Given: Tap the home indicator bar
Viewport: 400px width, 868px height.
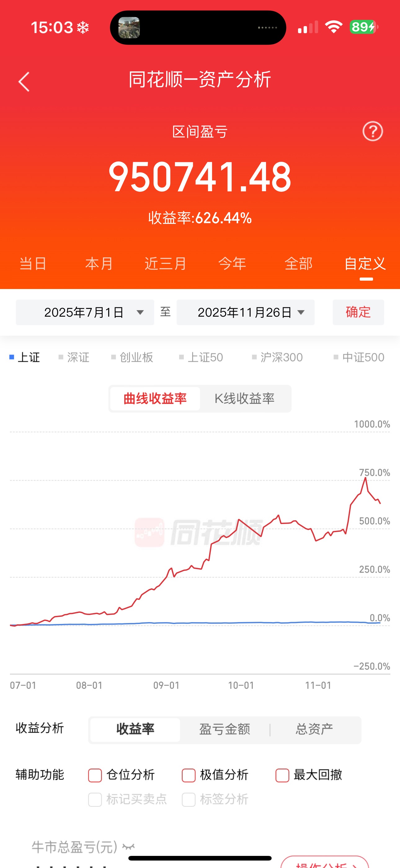Looking at the screenshot, I should click(x=200, y=858).
